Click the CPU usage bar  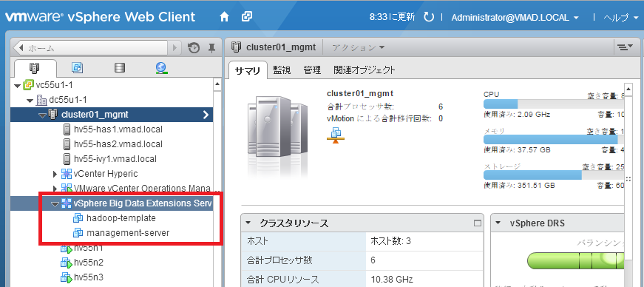click(554, 104)
